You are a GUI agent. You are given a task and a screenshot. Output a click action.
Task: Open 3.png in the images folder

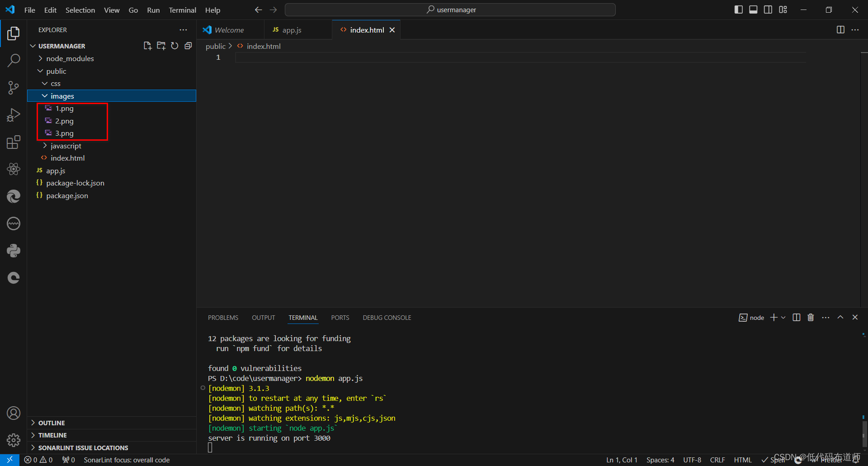(64, 133)
